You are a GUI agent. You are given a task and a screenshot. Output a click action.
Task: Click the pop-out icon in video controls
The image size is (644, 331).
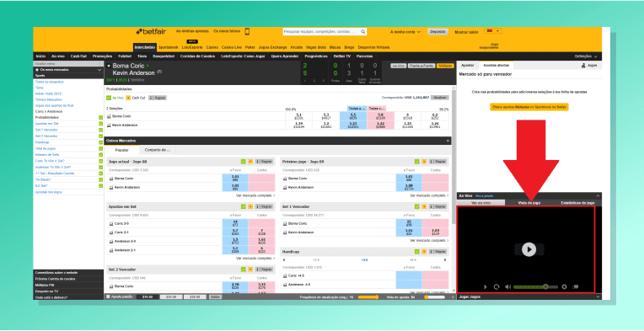tap(576, 287)
